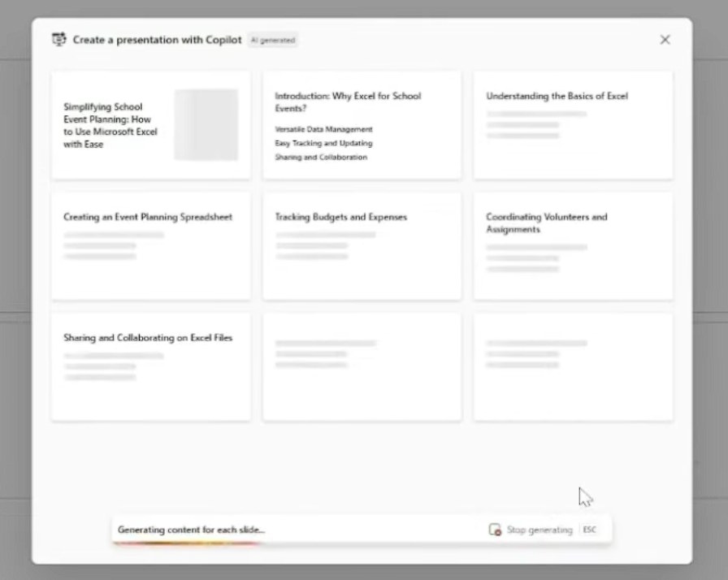Screen dimensions: 728x580
Task: Click the Create a presentation with Copilot title
Action: 157,40
